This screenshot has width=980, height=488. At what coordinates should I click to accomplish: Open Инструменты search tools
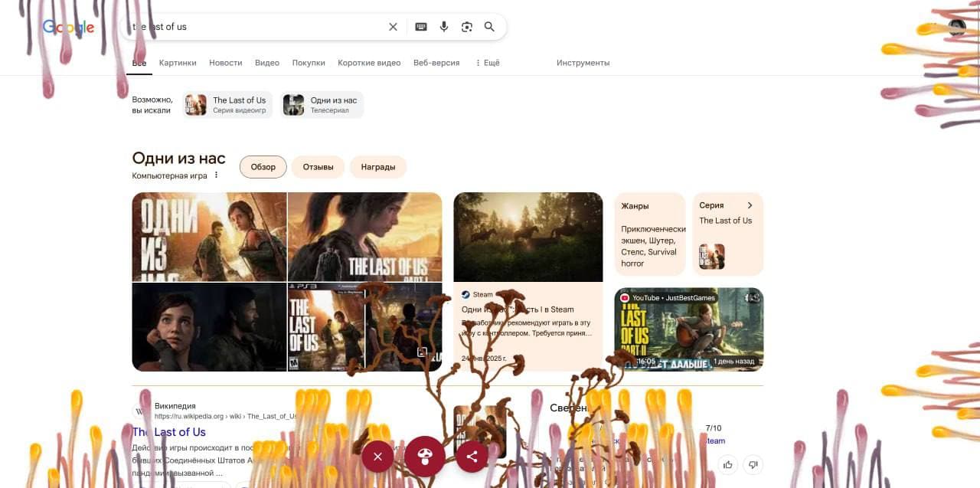(583, 63)
